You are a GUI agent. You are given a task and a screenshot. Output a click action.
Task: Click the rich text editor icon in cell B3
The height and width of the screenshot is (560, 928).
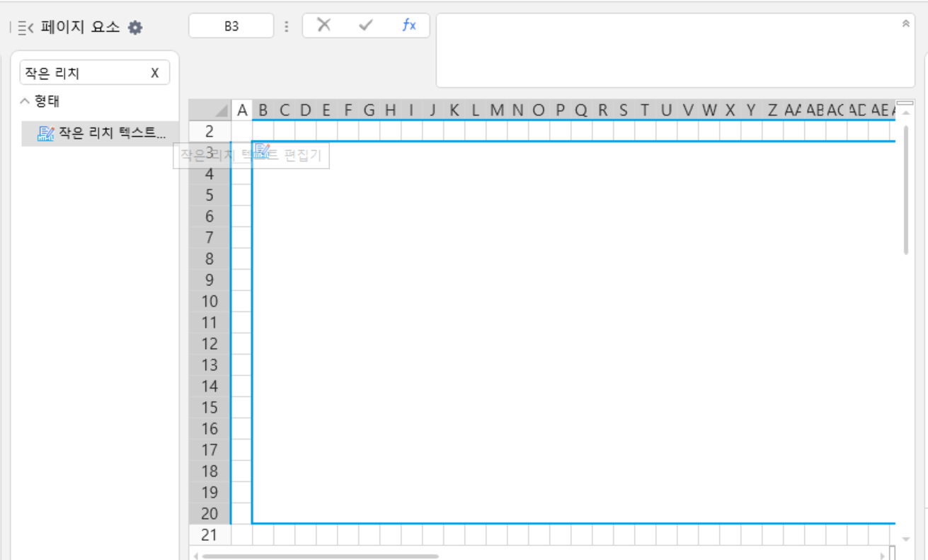point(263,151)
